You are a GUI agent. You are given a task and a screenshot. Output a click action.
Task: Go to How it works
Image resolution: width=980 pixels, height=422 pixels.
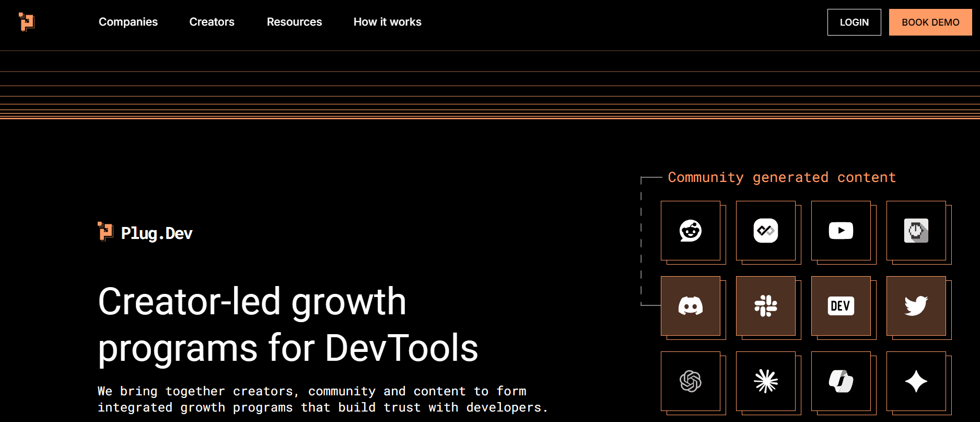(x=387, y=22)
